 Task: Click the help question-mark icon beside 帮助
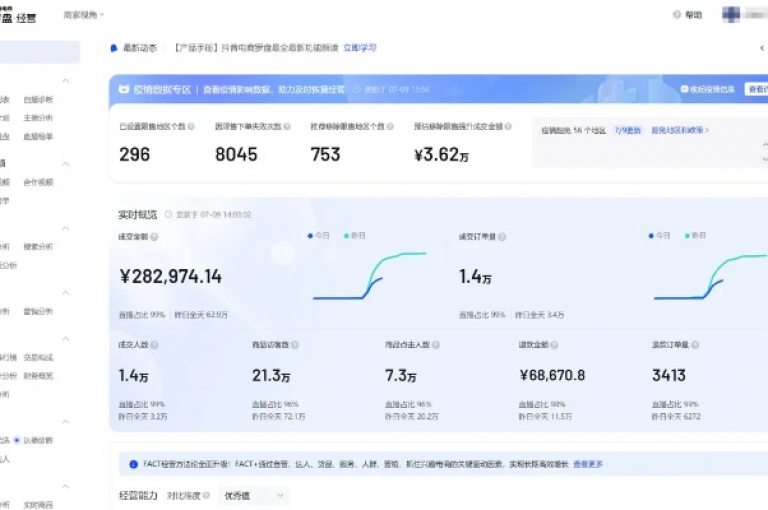click(677, 15)
